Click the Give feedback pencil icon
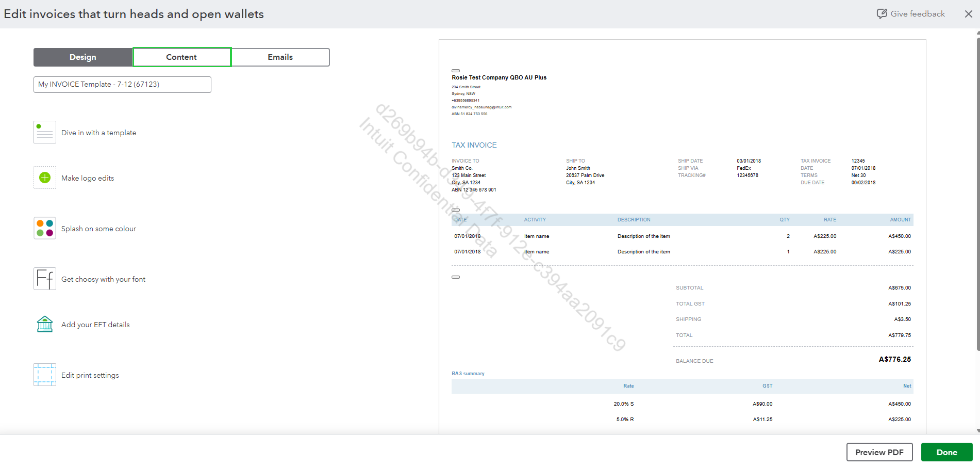 tap(881, 14)
